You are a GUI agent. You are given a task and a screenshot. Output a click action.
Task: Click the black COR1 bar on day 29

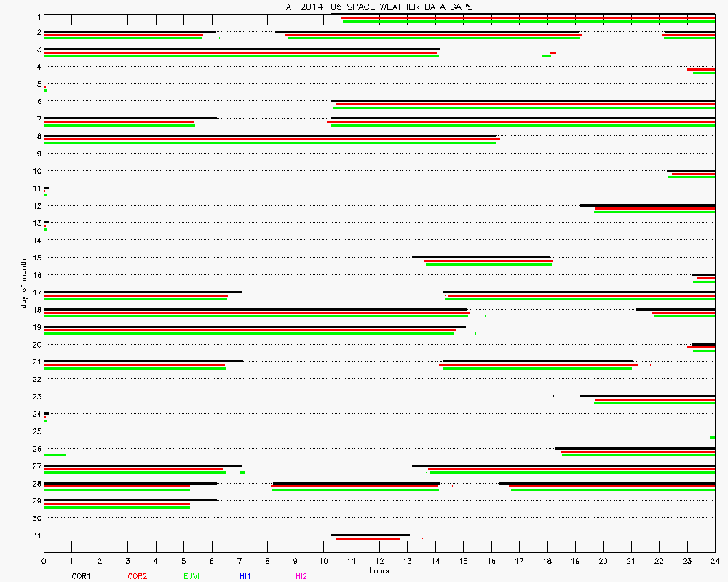[130, 500]
